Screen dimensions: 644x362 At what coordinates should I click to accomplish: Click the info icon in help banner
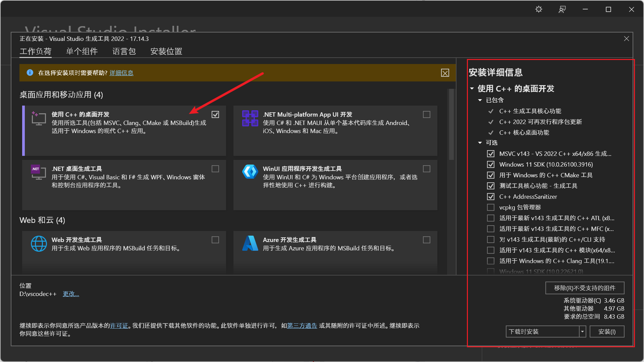point(30,73)
